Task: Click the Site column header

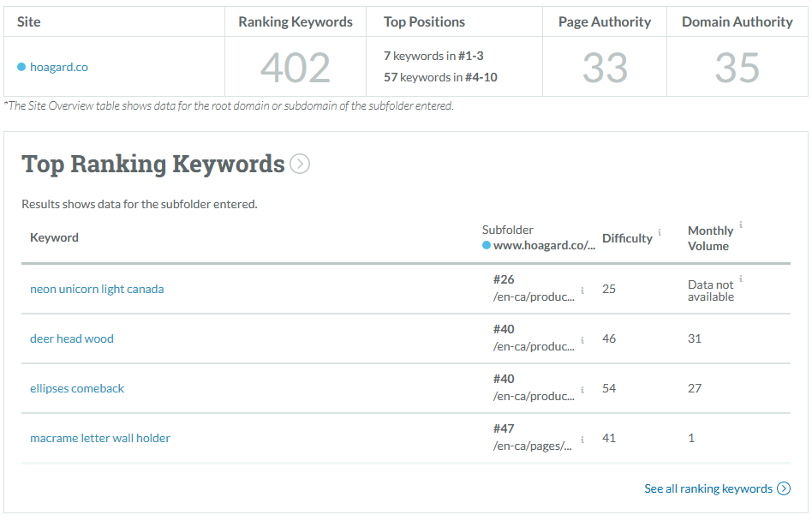Action: coord(28,21)
